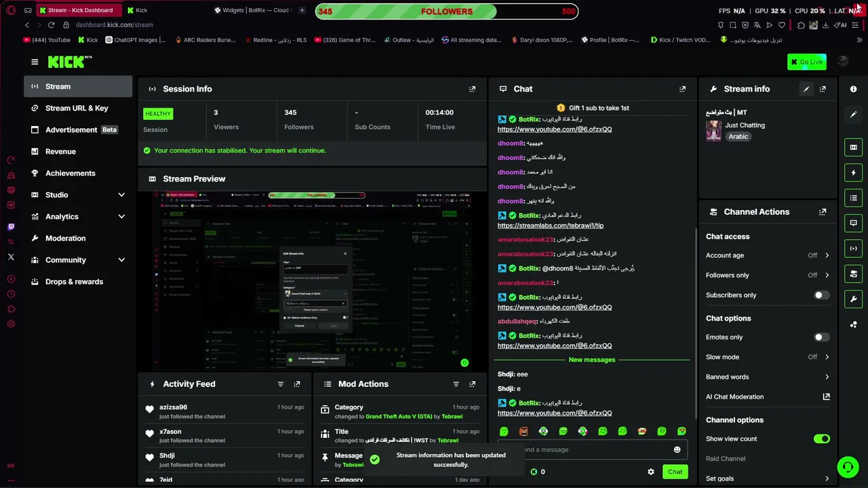Open browser downloads icon
This screenshot has width=868, height=488.
[825, 25]
